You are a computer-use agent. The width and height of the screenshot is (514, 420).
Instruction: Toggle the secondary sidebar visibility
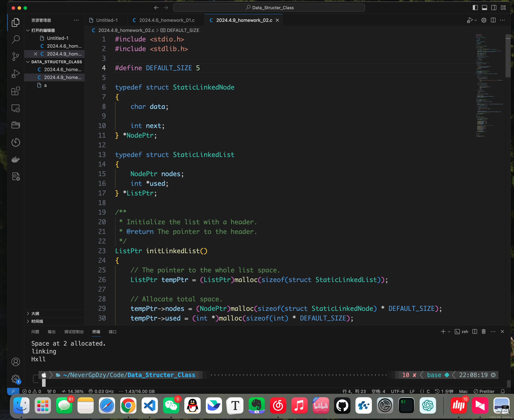[494, 7]
